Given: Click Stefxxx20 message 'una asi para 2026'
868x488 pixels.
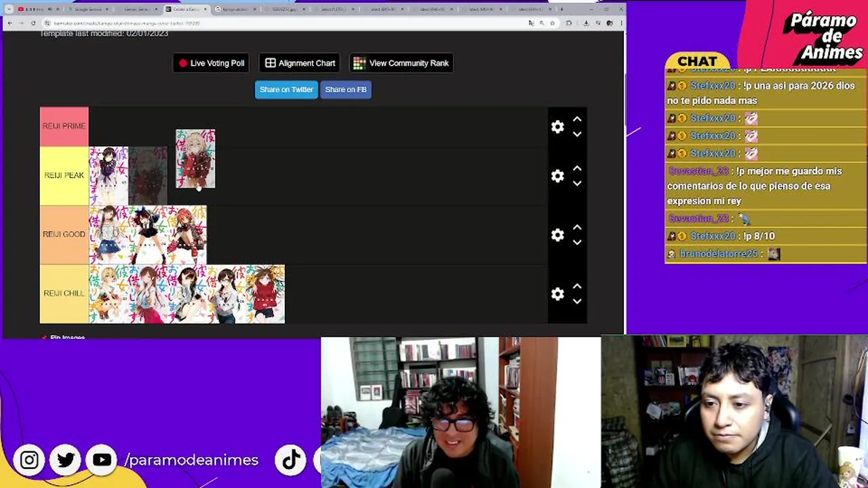Looking at the screenshot, I should point(761,93).
